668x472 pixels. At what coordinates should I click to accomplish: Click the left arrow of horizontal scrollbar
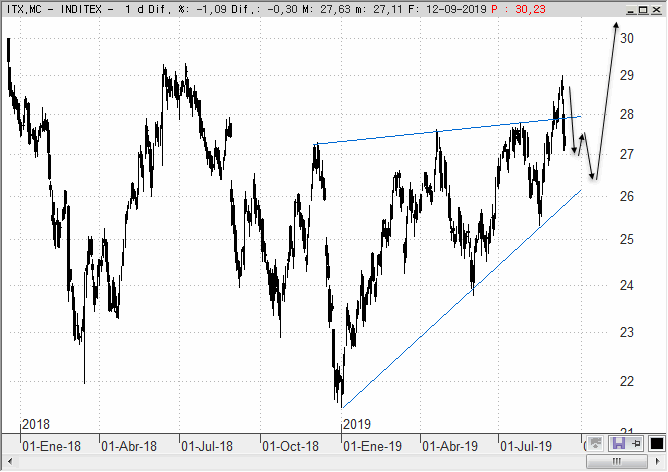point(9,461)
